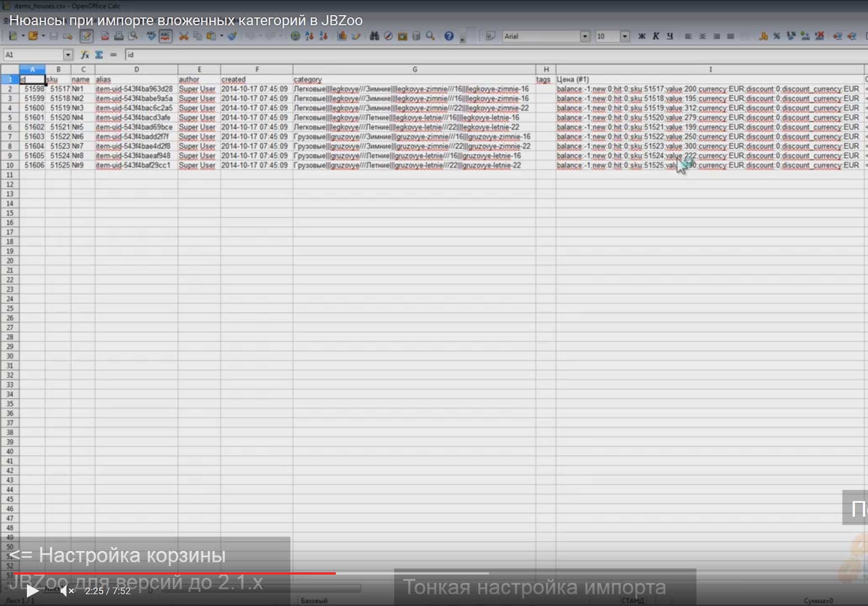Sort descending Z to A
868x606 pixels.
pyautogui.click(x=324, y=36)
